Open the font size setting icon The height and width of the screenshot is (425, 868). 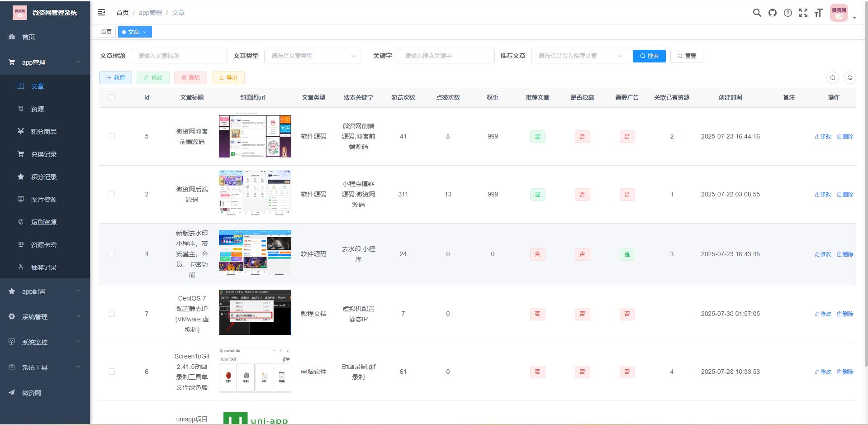pyautogui.click(x=818, y=13)
